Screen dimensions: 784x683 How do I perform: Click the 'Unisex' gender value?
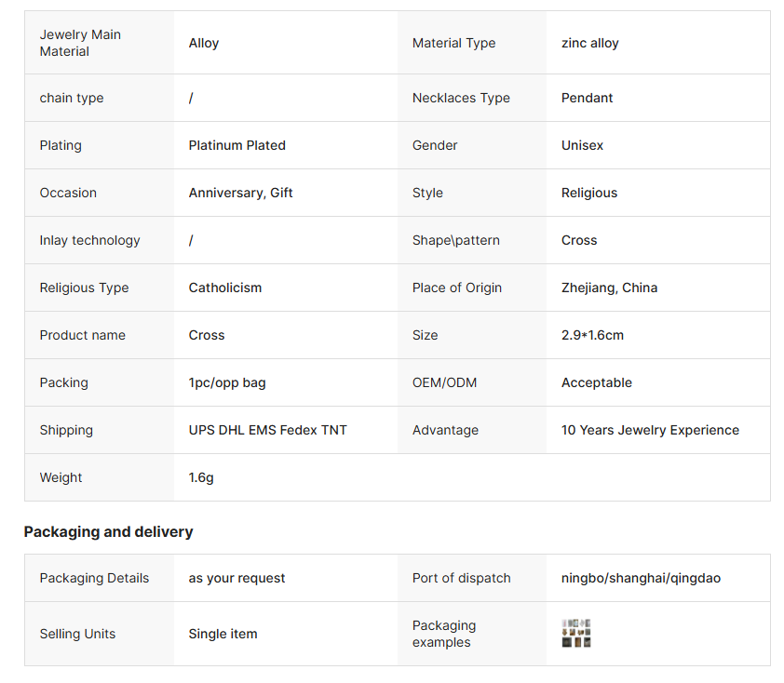pos(582,145)
